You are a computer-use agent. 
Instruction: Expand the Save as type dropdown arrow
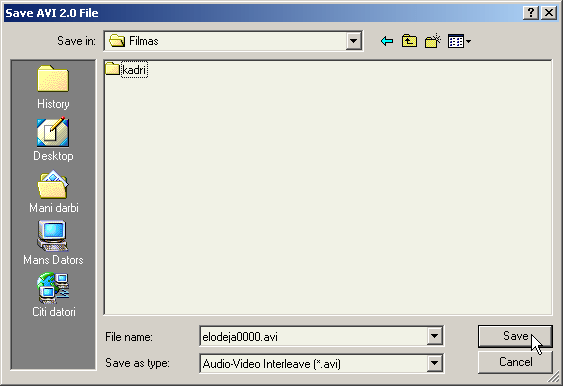pos(434,363)
